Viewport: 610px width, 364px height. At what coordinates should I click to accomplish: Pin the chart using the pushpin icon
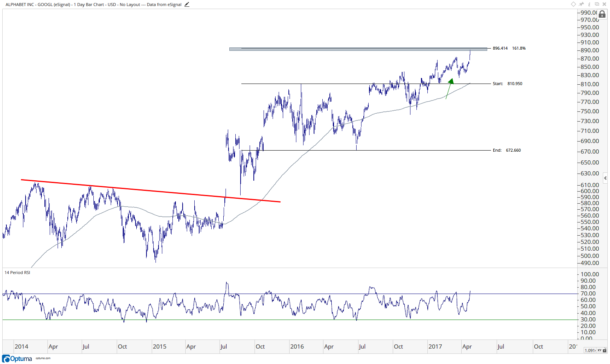(581, 4)
